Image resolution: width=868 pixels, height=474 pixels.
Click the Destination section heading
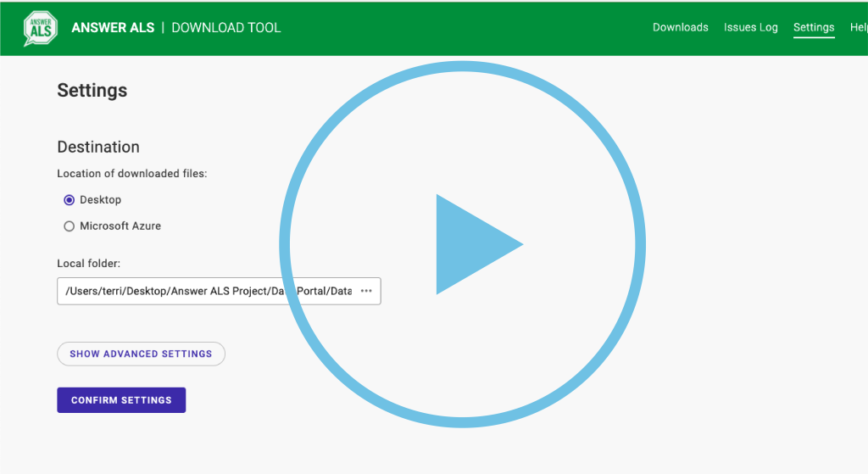pos(98,147)
